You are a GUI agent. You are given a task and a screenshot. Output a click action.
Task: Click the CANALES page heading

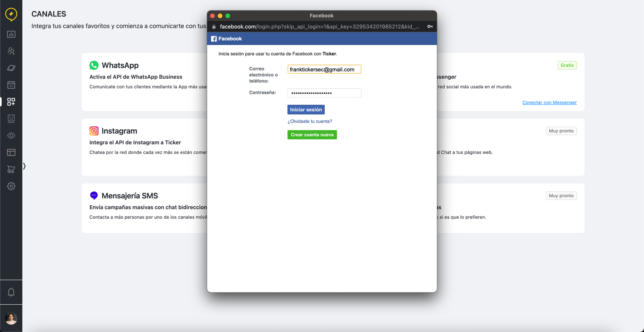pyautogui.click(x=49, y=14)
